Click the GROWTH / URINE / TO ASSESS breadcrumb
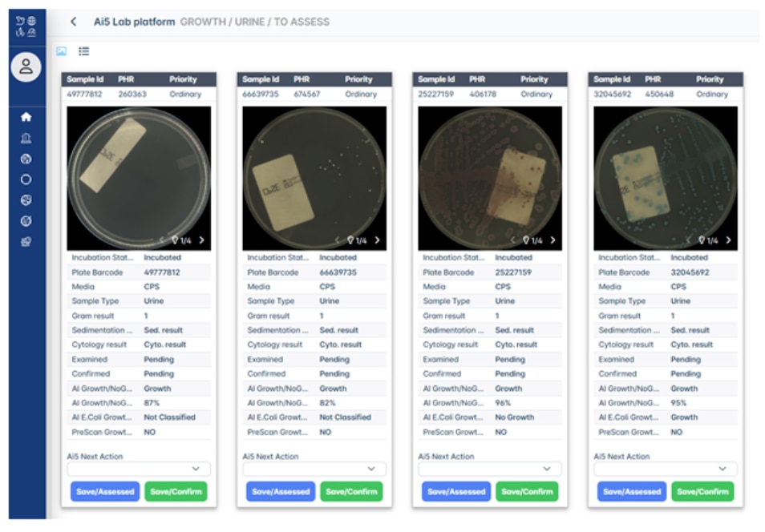 [x=255, y=22]
